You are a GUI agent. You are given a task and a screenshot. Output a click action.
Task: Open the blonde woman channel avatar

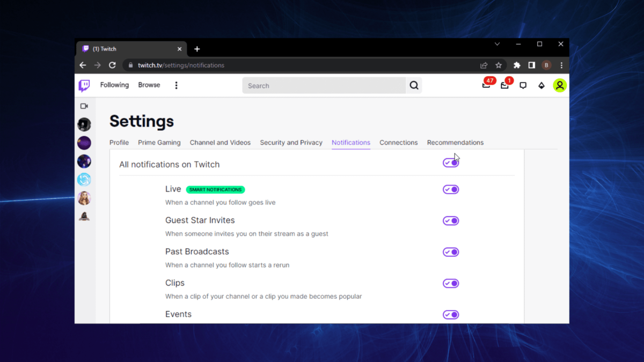84,198
